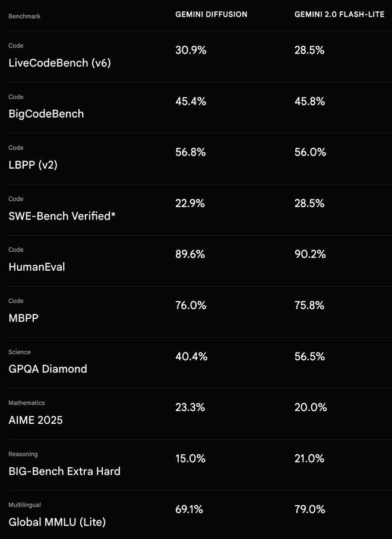Screen dimensions: 392x539
Task: Select the GEMINI 2.0 FLASH-LITE column header
Action: point(339,14)
